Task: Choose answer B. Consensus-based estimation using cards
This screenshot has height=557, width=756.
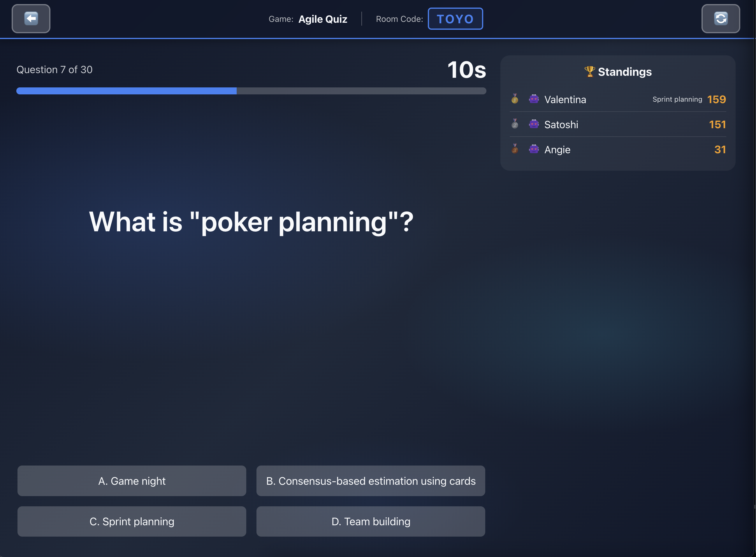Action: point(371,481)
